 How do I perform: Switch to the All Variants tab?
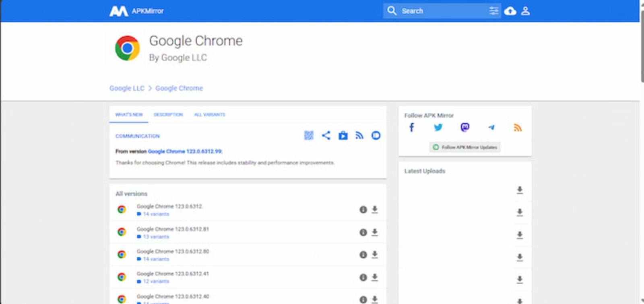210,115
